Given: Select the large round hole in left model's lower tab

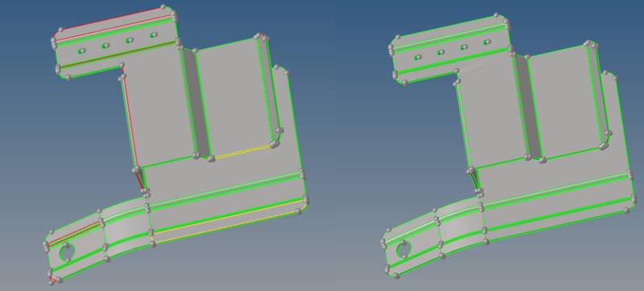Looking at the screenshot, I should (68, 252).
